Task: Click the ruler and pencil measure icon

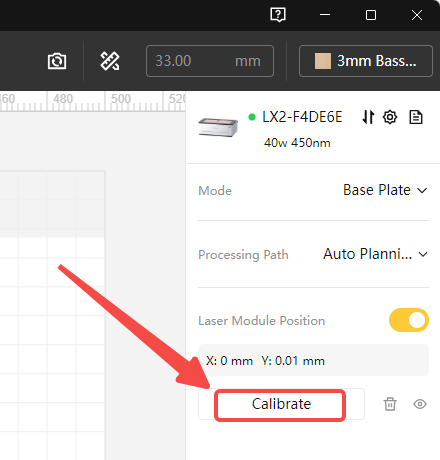Action: click(x=110, y=61)
